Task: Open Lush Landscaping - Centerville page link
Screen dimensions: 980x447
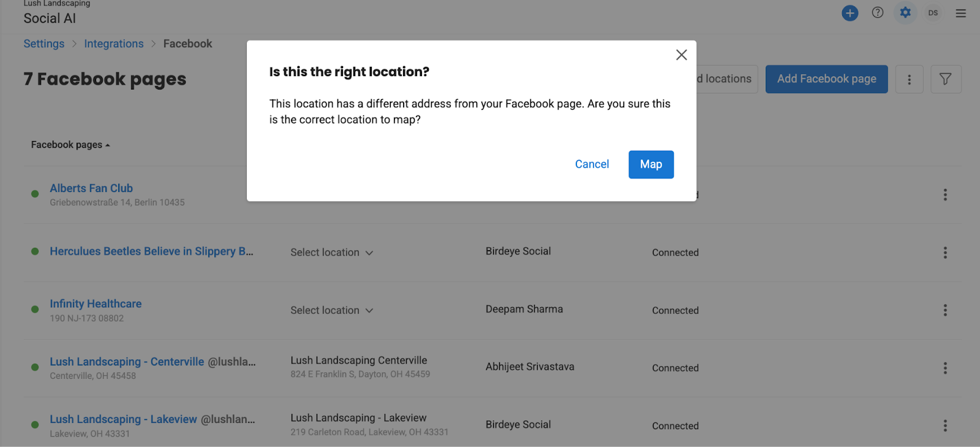Action: click(x=127, y=362)
